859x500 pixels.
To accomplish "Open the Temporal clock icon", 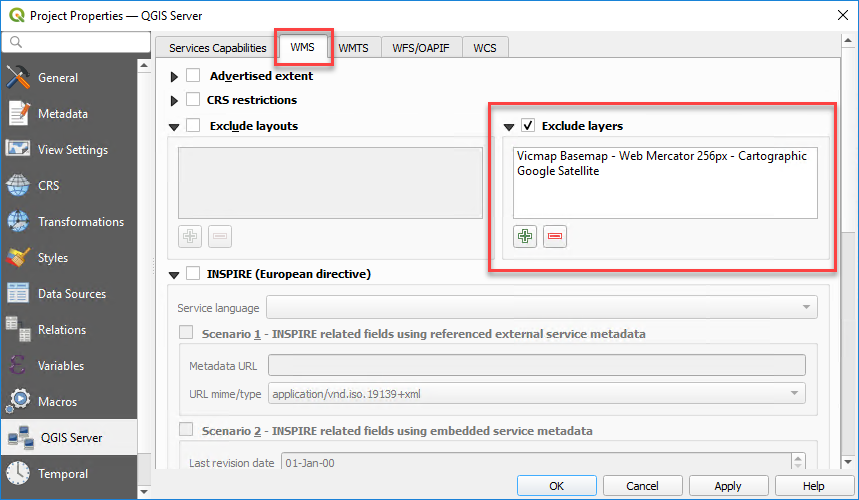I will (x=18, y=473).
